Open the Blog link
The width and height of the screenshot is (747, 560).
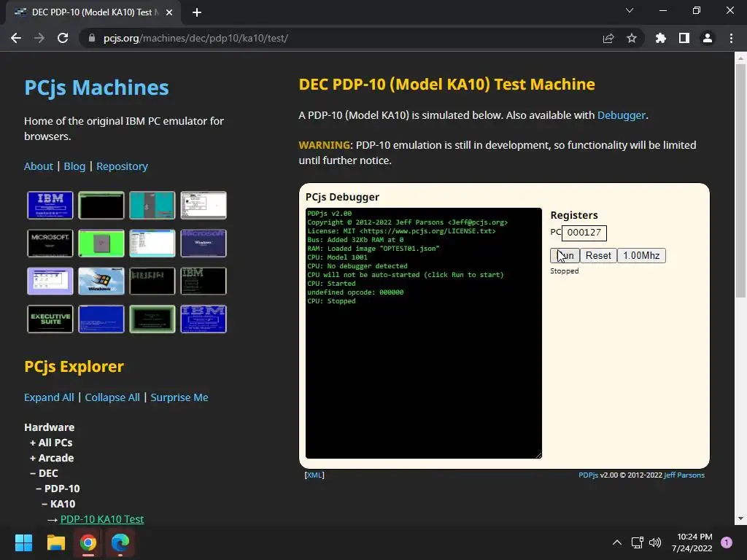click(74, 166)
